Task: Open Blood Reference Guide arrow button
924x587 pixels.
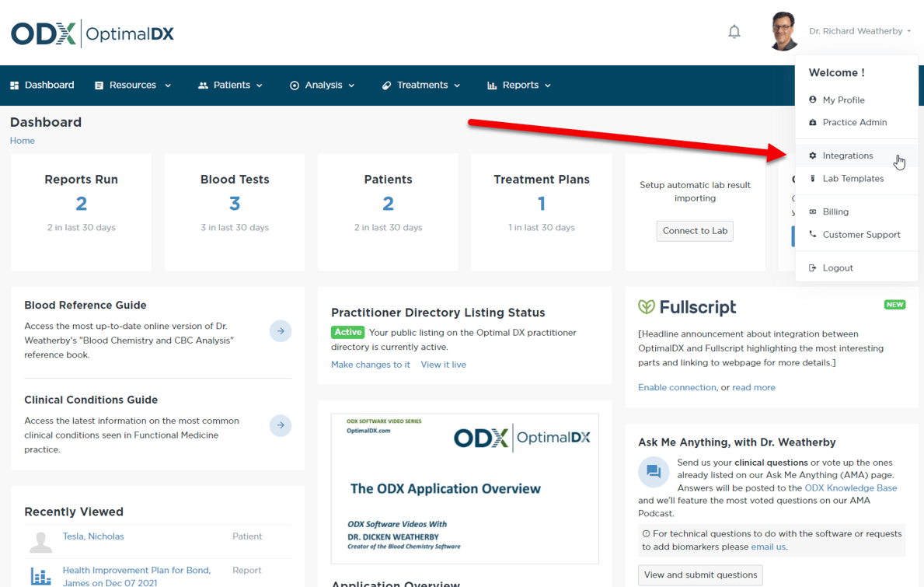Action: point(281,331)
